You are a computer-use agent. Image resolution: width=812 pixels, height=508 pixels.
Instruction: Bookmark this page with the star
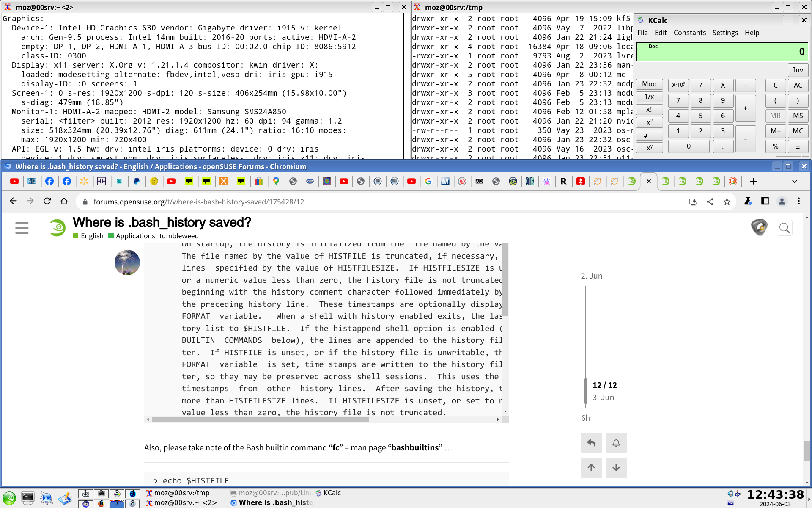tap(727, 202)
